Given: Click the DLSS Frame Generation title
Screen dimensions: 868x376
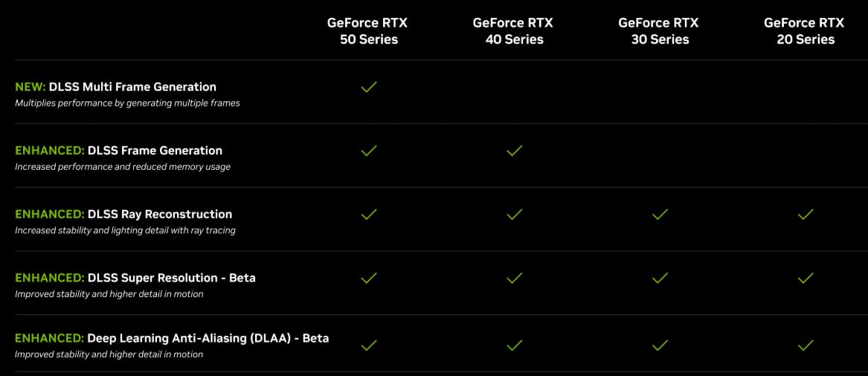Looking at the screenshot, I should [155, 150].
